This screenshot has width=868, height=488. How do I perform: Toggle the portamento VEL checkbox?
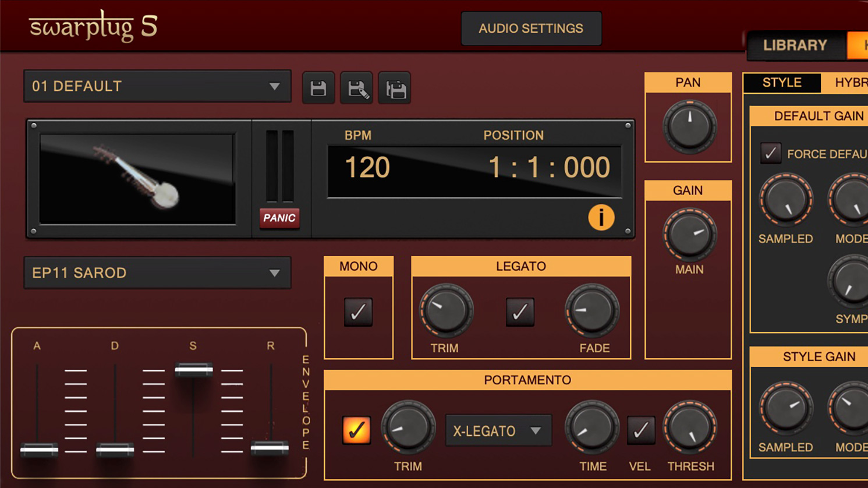click(640, 430)
